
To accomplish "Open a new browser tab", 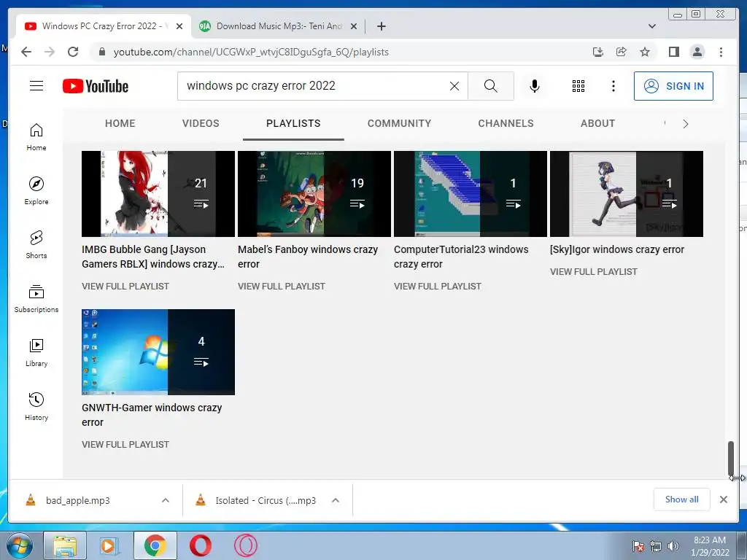I will click(381, 26).
